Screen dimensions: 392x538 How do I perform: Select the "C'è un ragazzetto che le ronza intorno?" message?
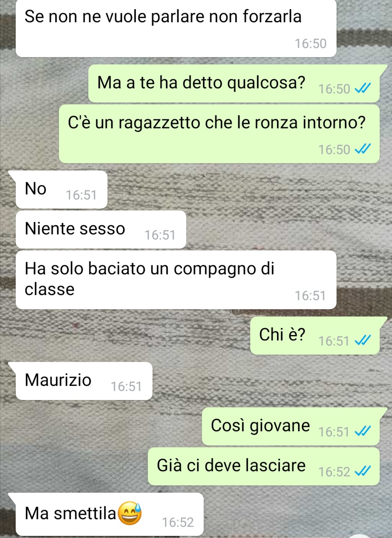click(x=219, y=134)
